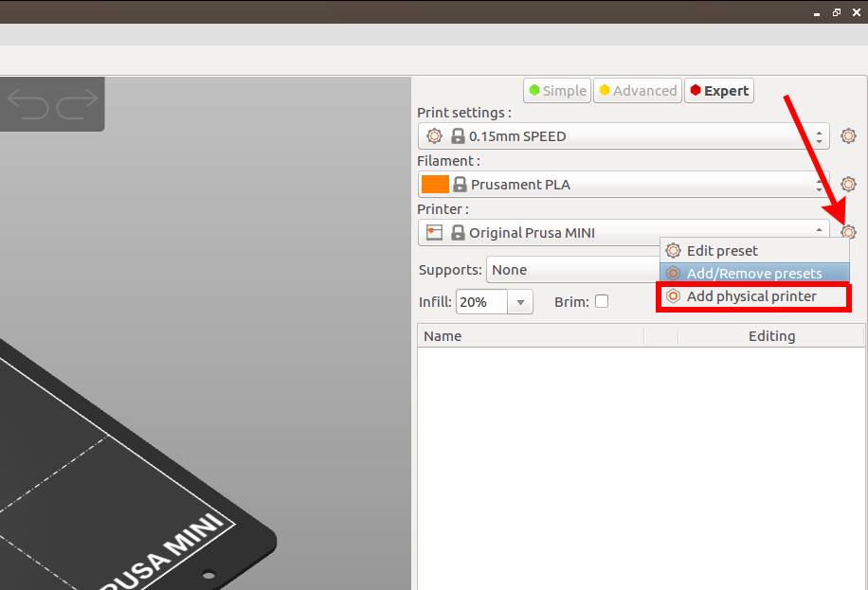Open the Printer preset dropdown
The height and width of the screenshot is (590, 868).
pyautogui.click(x=624, y=232)
